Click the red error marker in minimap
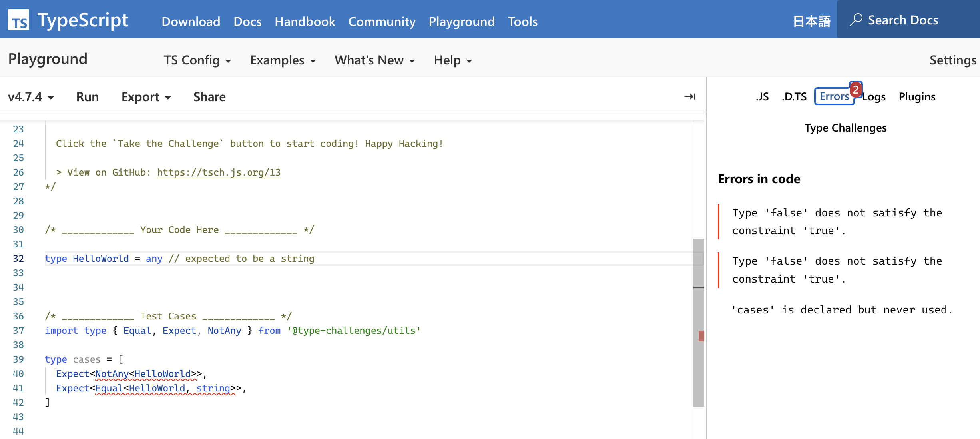 (701, 336)
